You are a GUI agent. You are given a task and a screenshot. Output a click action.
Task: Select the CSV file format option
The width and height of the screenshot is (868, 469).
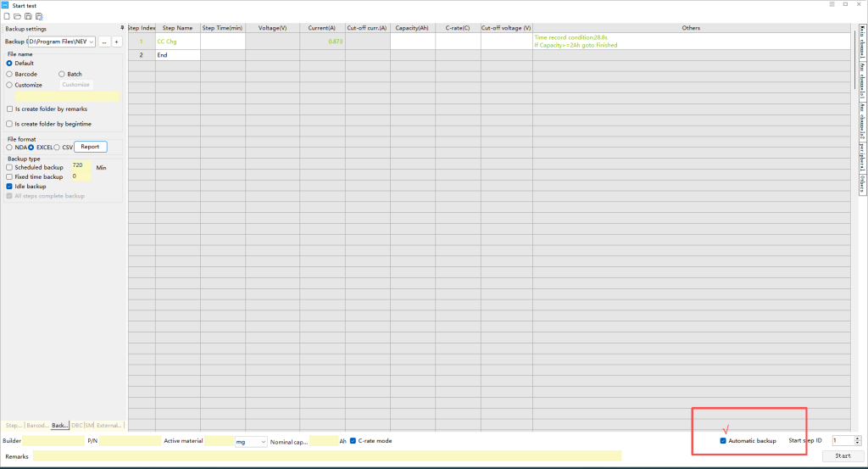tap(57, 147)
